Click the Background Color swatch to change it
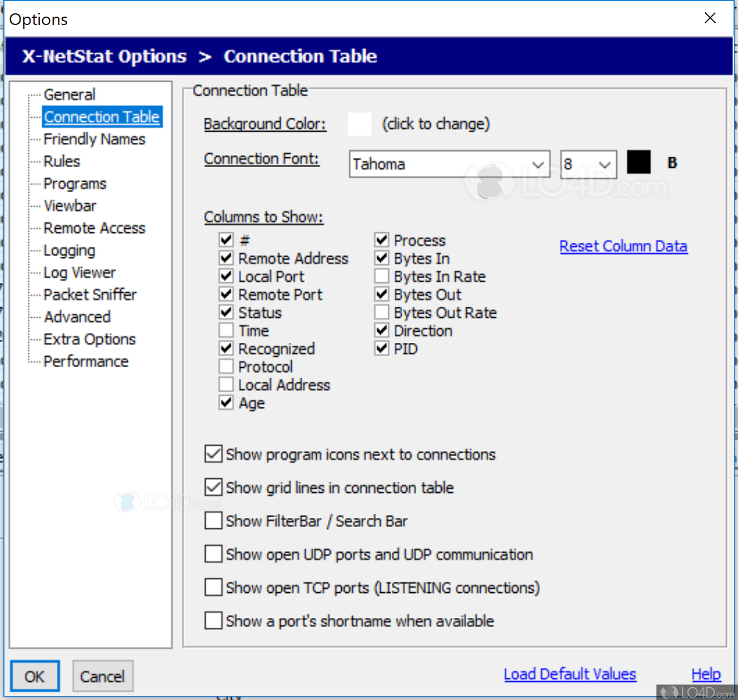Viewport: 738px width, 700px height. coord(359,124)
